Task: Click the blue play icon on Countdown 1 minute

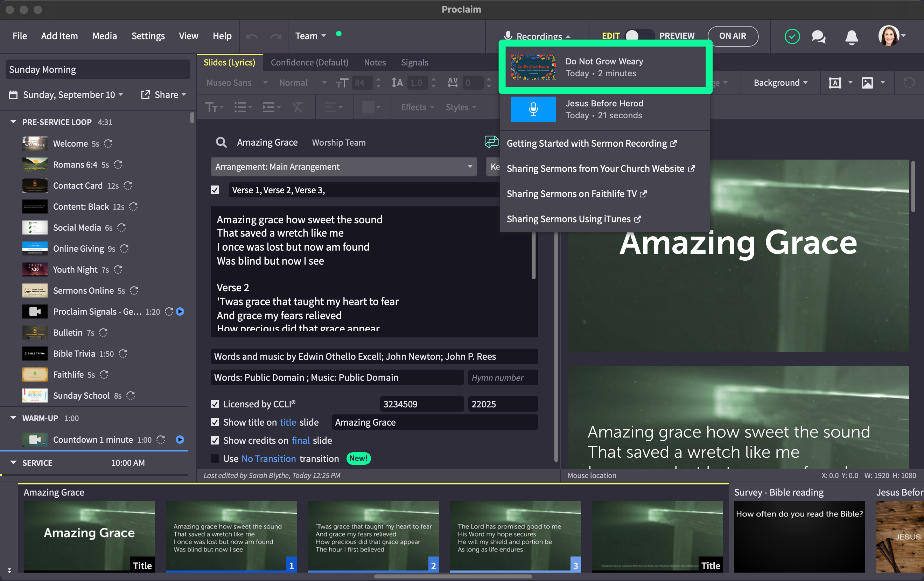Action: click(180, 440)
